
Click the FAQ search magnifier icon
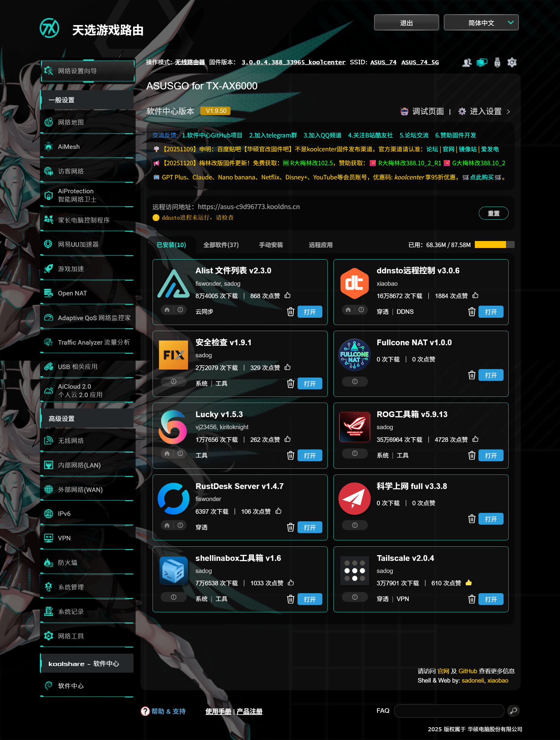pos(513,711)
